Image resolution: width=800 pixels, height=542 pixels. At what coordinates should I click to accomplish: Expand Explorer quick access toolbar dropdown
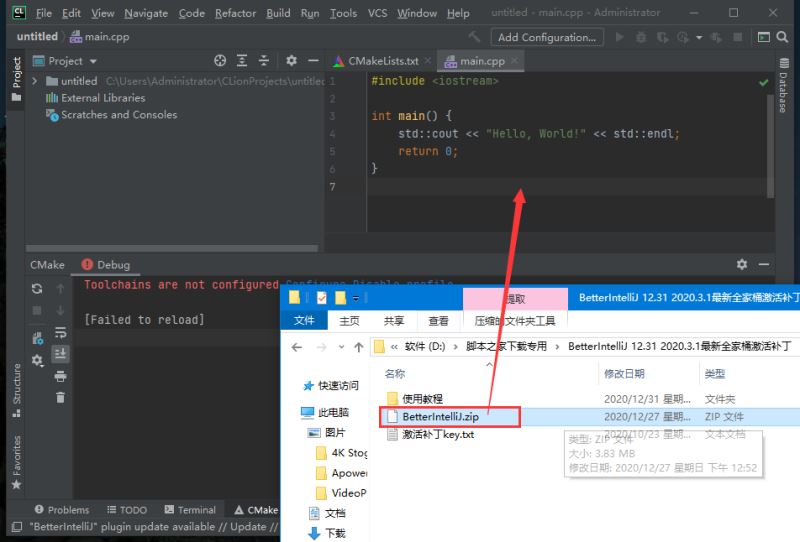click(x=356, y=298)
